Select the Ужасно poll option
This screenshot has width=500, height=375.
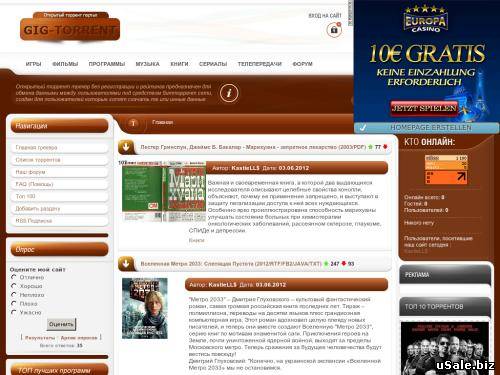14,312
